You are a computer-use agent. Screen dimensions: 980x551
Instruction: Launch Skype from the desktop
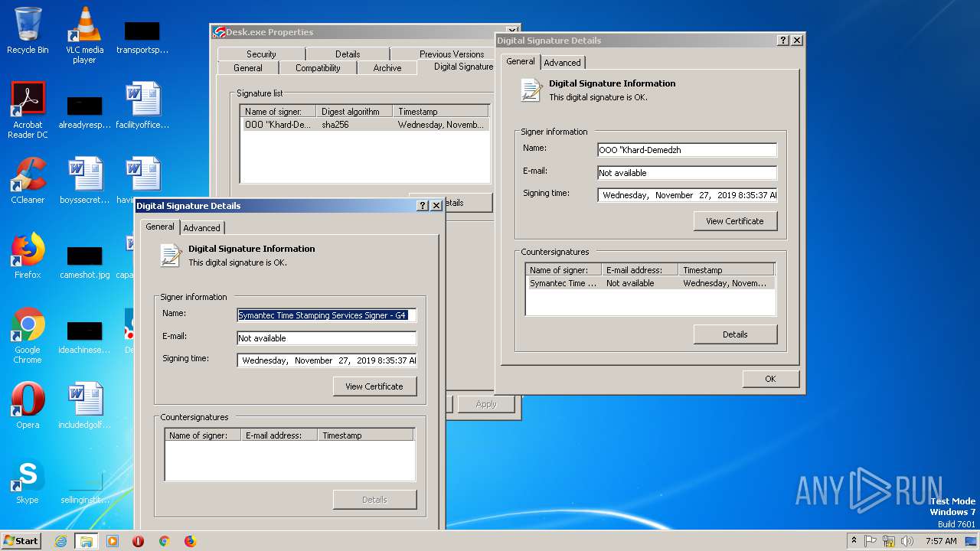pyautogui.click(x=28, y=481)
